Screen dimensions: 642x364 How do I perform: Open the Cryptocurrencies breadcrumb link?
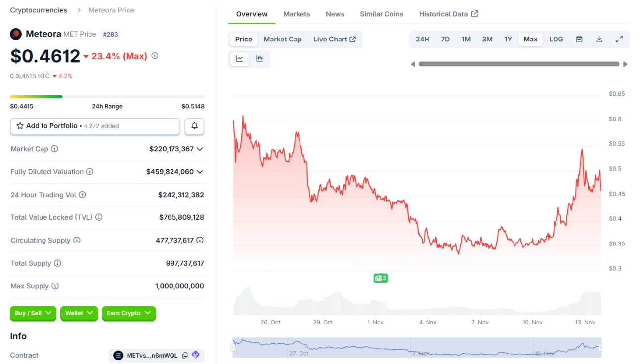pos(39,10)
